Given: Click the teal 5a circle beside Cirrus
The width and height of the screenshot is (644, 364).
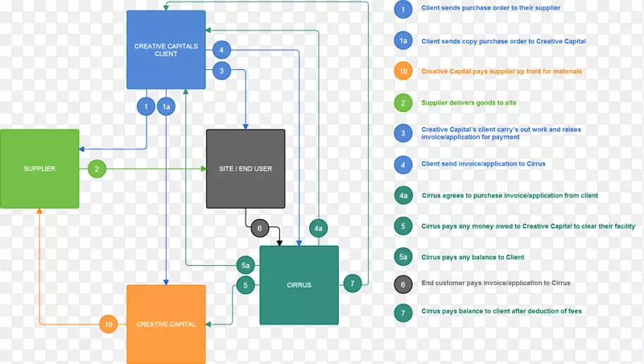Looking at the screenshot, I should (x=246, y=265).
